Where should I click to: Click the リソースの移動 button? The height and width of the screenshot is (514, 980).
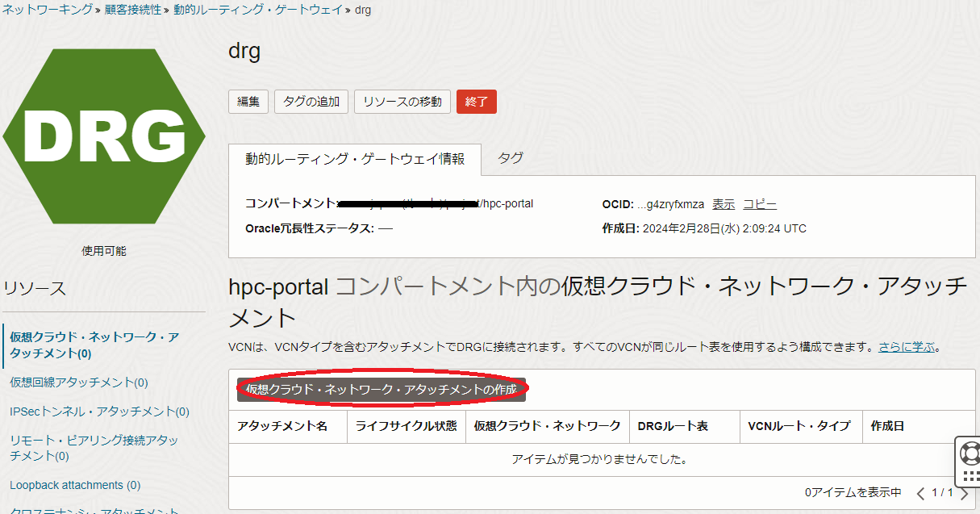pos(402,102)
